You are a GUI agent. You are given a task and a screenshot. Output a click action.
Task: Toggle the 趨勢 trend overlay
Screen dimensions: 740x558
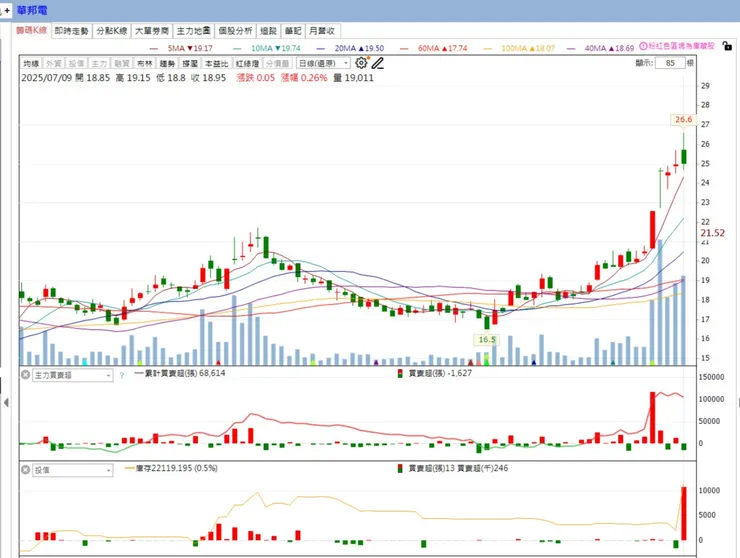[x=167, y=63]
